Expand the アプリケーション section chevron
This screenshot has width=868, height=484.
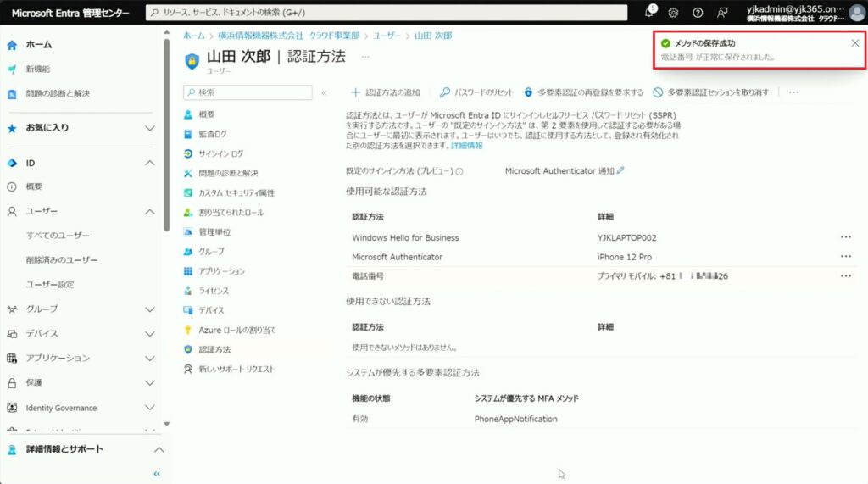point(150,359)
